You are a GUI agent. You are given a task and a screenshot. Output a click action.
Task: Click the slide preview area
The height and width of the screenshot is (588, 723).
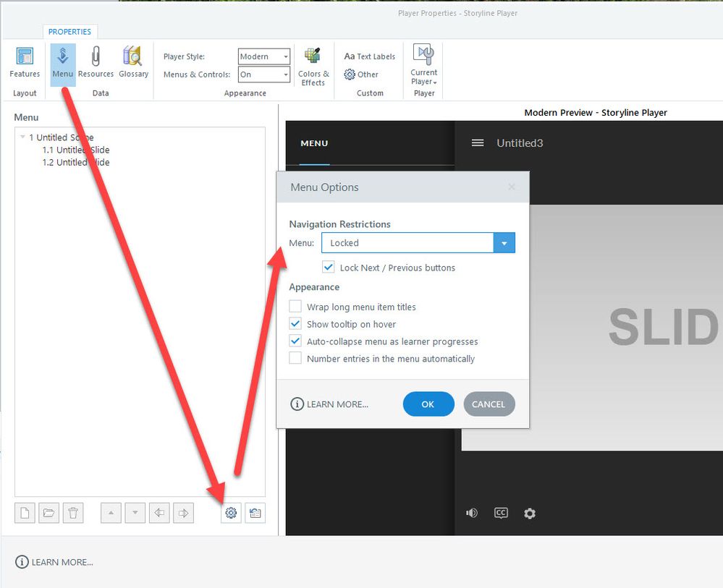(626, 327)
